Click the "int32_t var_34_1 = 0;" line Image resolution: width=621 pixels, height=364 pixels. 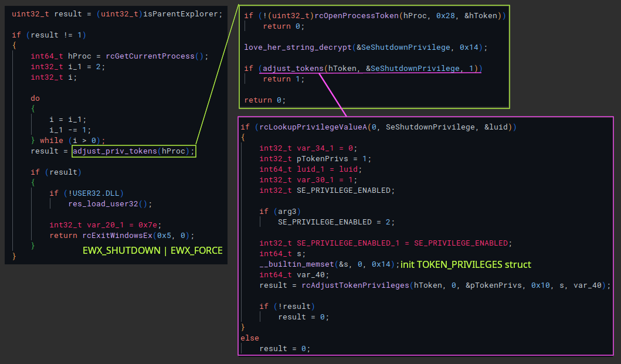pos(308,148)
